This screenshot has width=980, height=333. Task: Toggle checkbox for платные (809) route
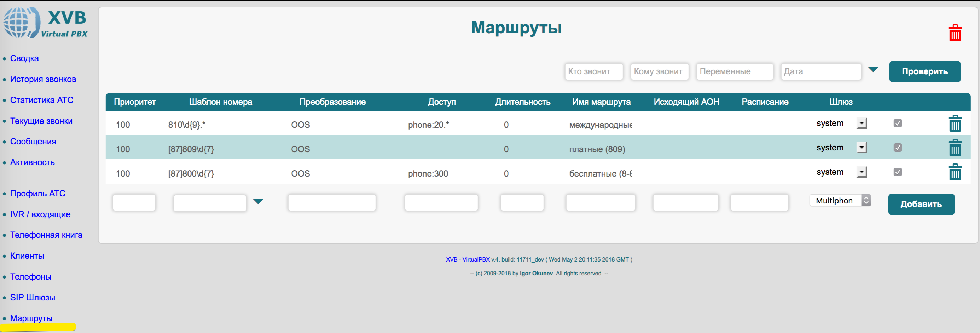(898, 148)
